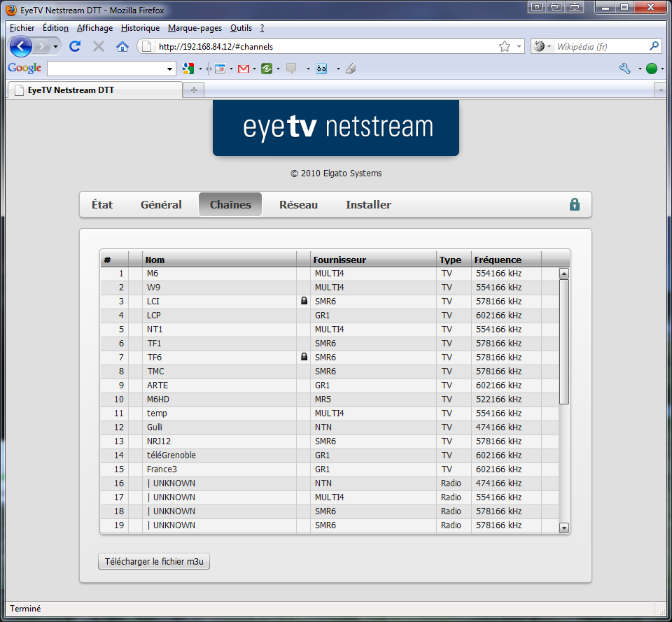Click the channel list scroll down arrow

[x=564, y=528]
